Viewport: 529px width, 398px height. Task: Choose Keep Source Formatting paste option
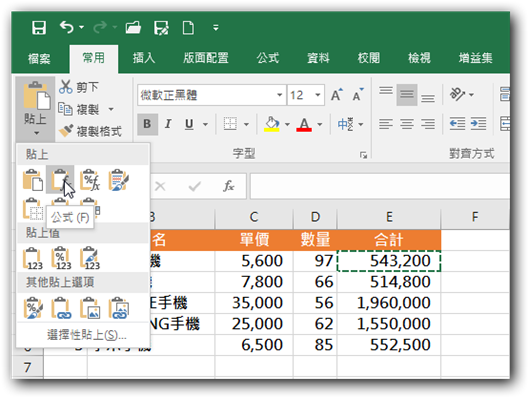click(118, 179)
